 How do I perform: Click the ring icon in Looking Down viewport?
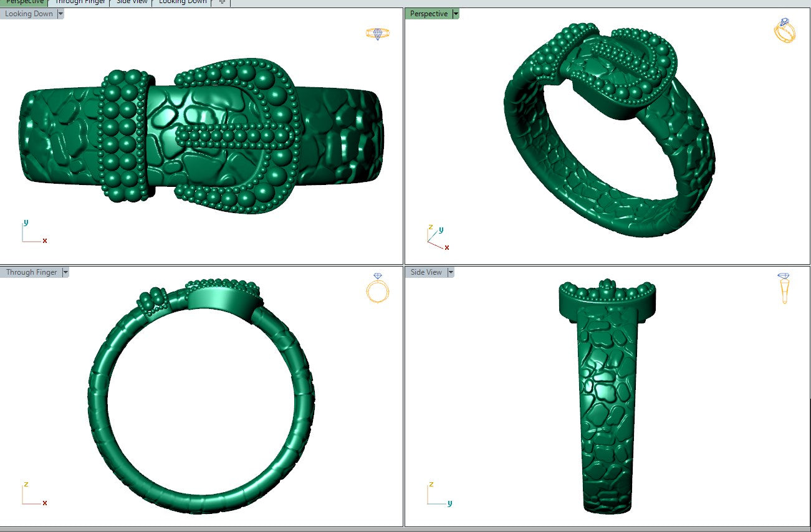(x=377, y=33)
